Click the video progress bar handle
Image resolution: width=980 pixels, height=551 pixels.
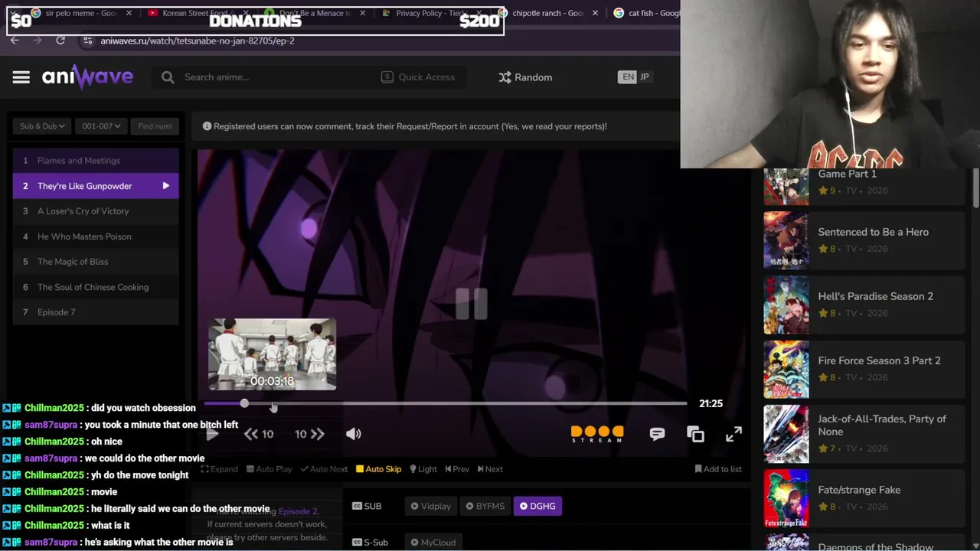(x=244, y=403)
